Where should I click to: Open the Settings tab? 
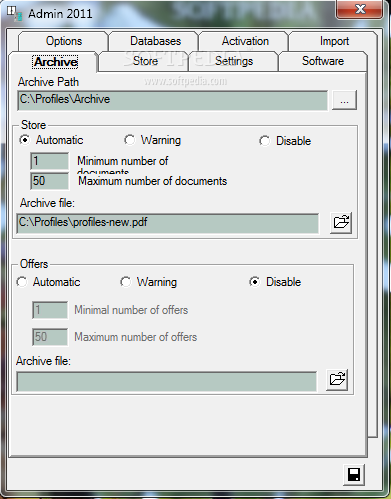[x=234, y=61]
